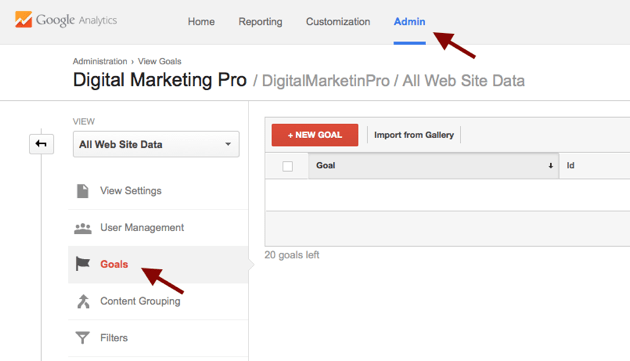Click the Digital Marketing Pro title
This screenshot has width=630, height=361.
(x=160, y=80)
